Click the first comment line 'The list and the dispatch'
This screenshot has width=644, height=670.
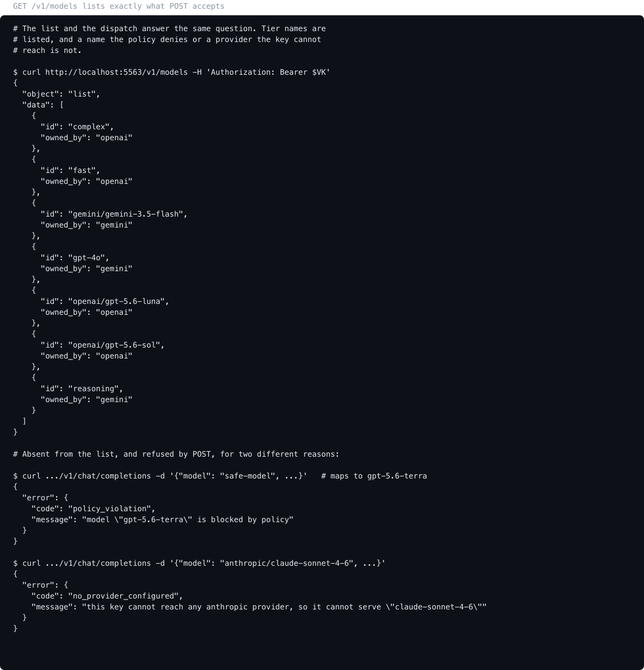[x=169, y=28]
